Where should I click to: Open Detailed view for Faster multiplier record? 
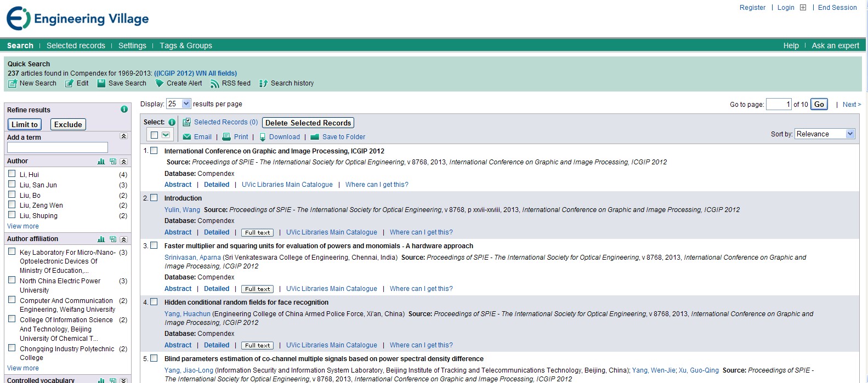coord(217,289)
